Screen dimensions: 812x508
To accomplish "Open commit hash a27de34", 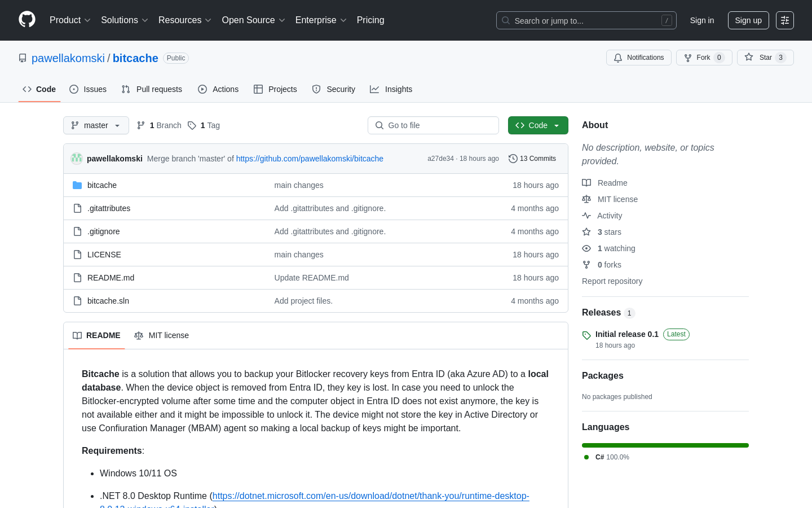I will [x=440, y=159].
